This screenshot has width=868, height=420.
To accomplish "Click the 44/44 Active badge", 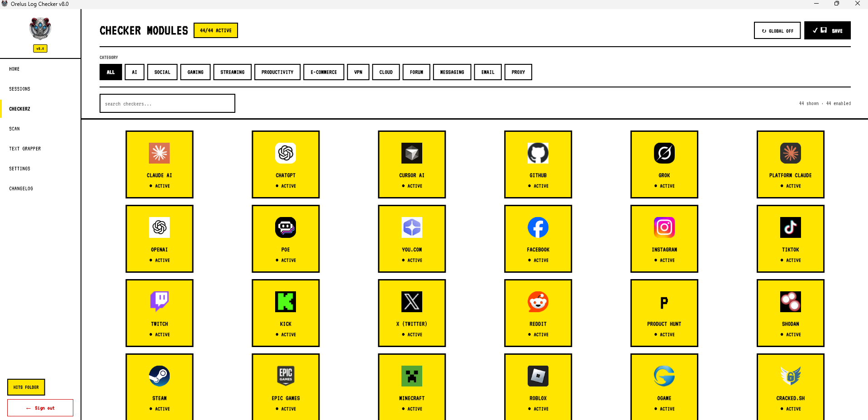I will point(216,30).
